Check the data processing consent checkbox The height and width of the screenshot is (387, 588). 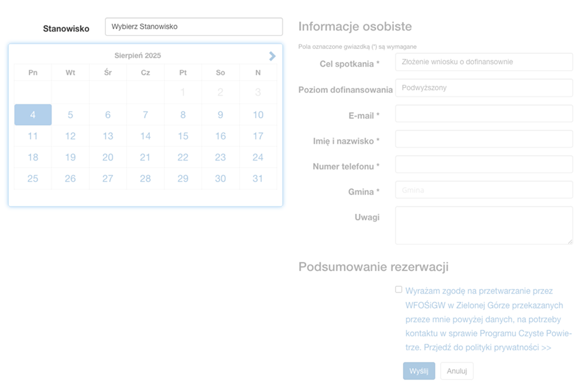[x=399, y=289]
